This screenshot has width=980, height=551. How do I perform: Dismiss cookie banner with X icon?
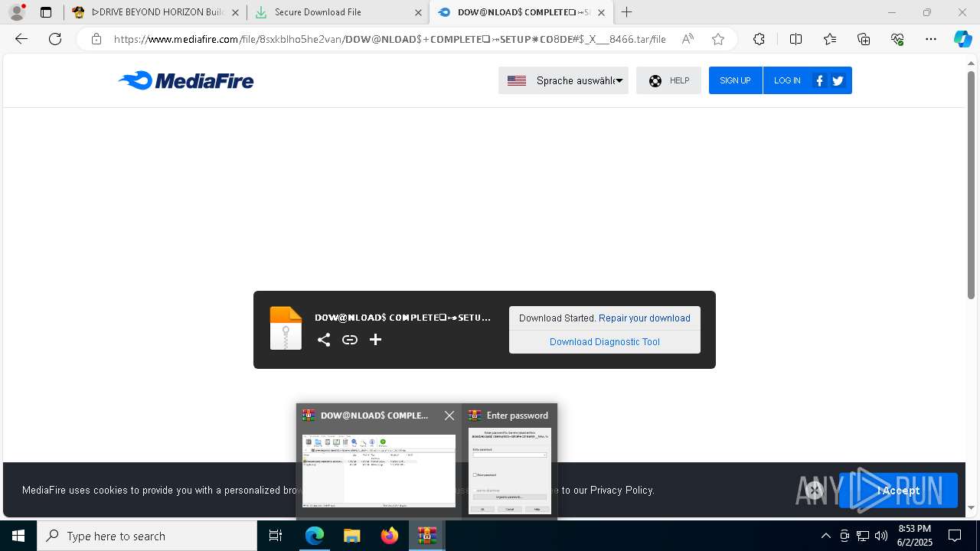click(815, 491)
